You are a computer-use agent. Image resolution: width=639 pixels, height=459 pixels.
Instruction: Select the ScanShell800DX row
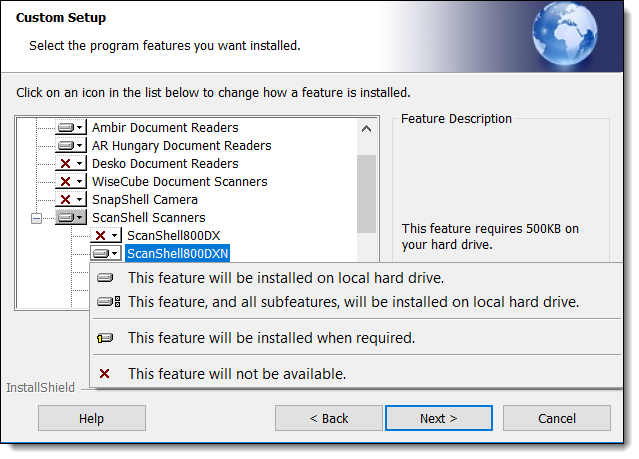tap(174, 235)
